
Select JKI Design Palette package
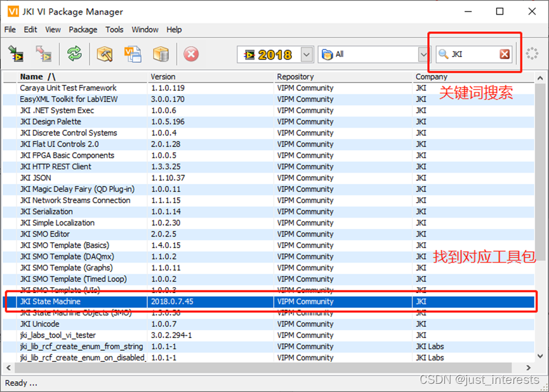(268, 121)
